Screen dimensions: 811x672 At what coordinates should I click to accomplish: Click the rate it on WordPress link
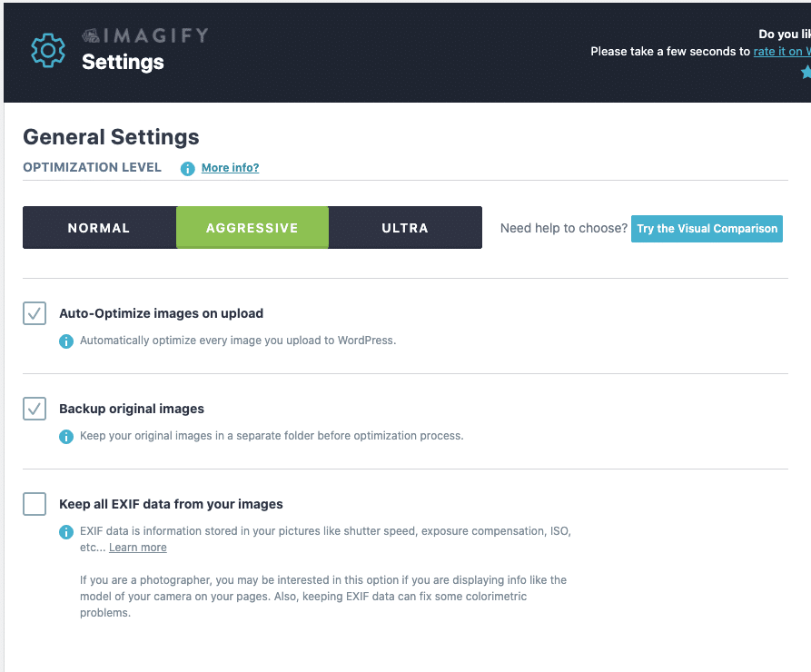coord(781,51)
